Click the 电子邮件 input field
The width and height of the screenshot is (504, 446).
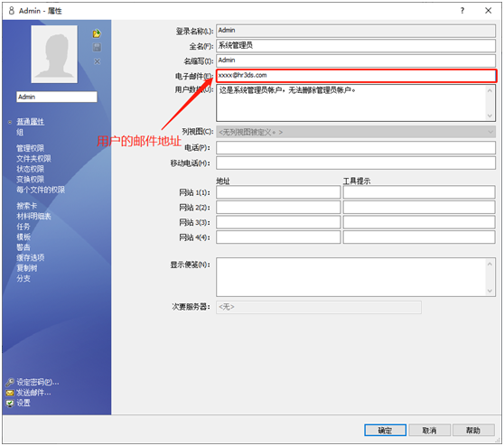pos(356,76)
